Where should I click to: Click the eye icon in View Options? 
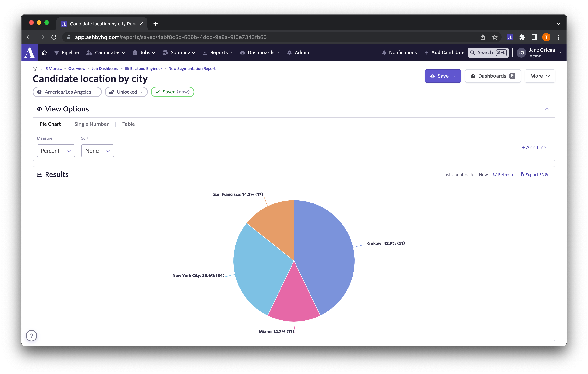tap(39, 109)
